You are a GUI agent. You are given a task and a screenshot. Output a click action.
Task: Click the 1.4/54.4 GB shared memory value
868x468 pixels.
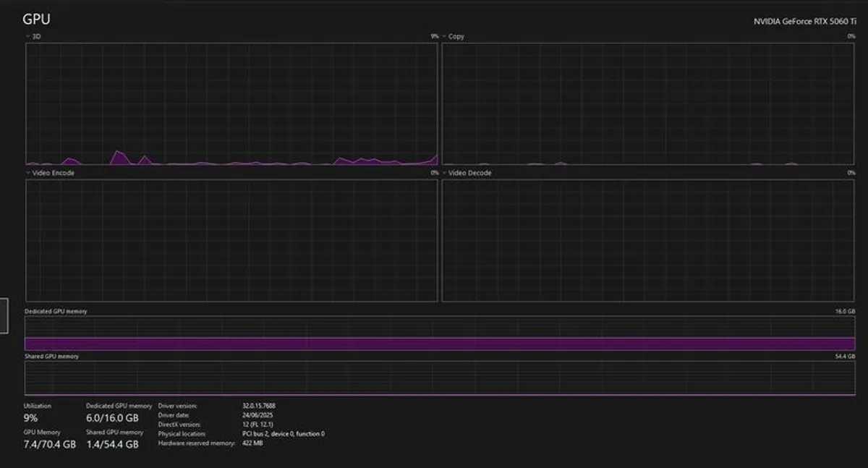(x=112, y=444)
